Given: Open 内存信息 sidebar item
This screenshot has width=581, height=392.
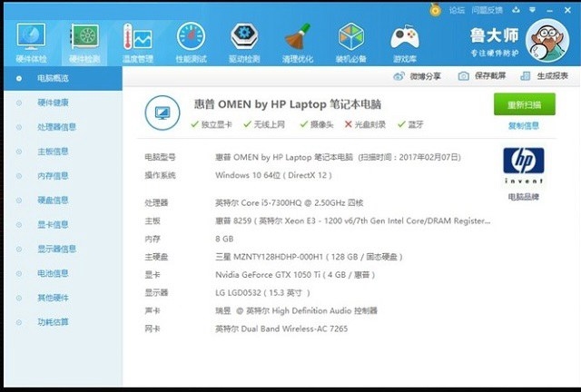Looking at the screenshot, I should pyautogui.click(x=53, y=176).
